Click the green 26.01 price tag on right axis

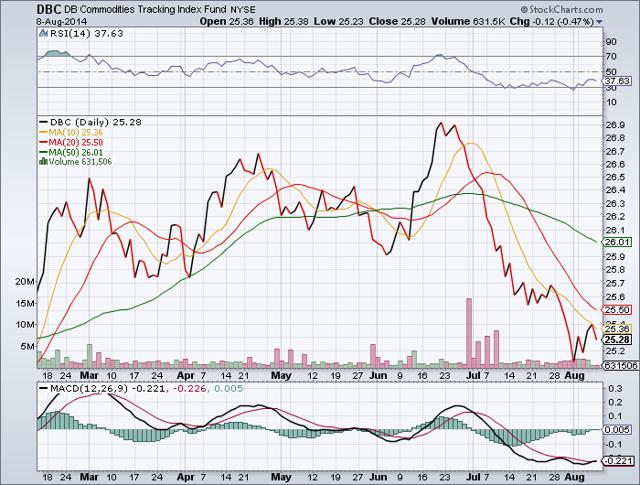click(618, 242)
